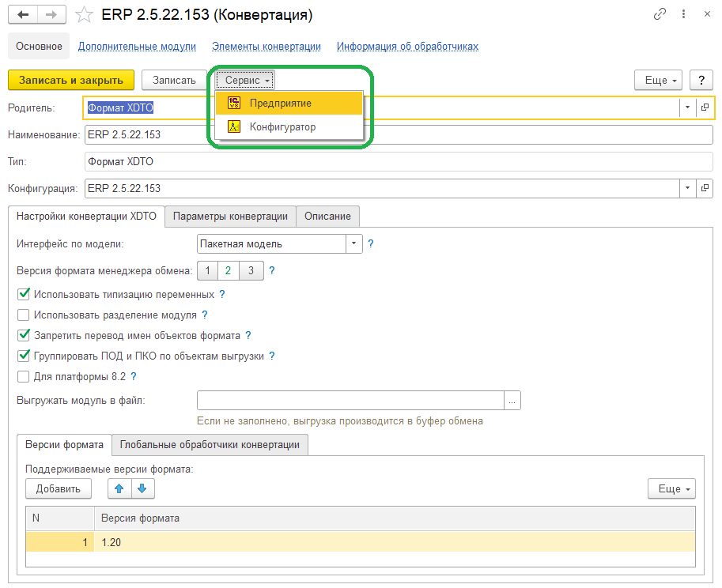Open the top Еще menu
Image resolution: width=722 pixels, height=588 pixels.
[660, 80]
